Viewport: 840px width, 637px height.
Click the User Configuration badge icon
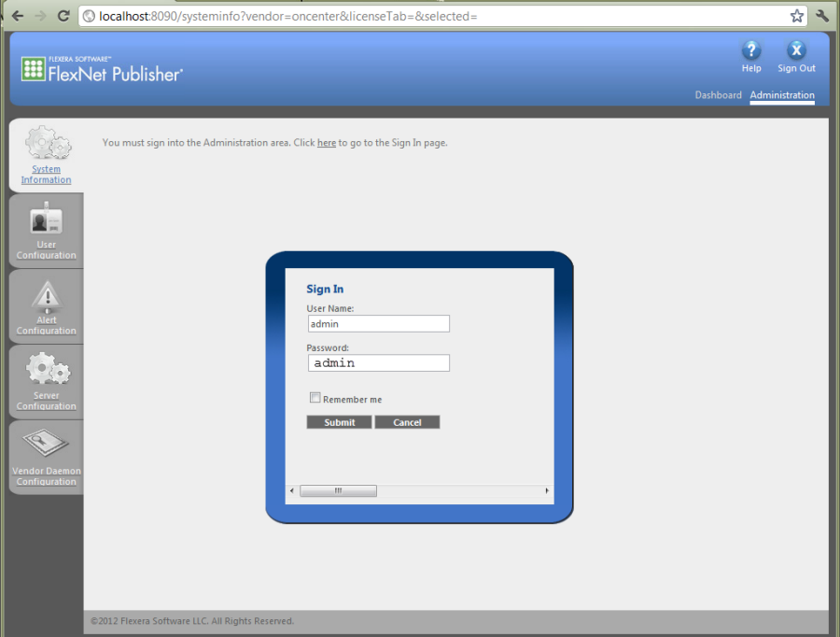pos(47,219)
